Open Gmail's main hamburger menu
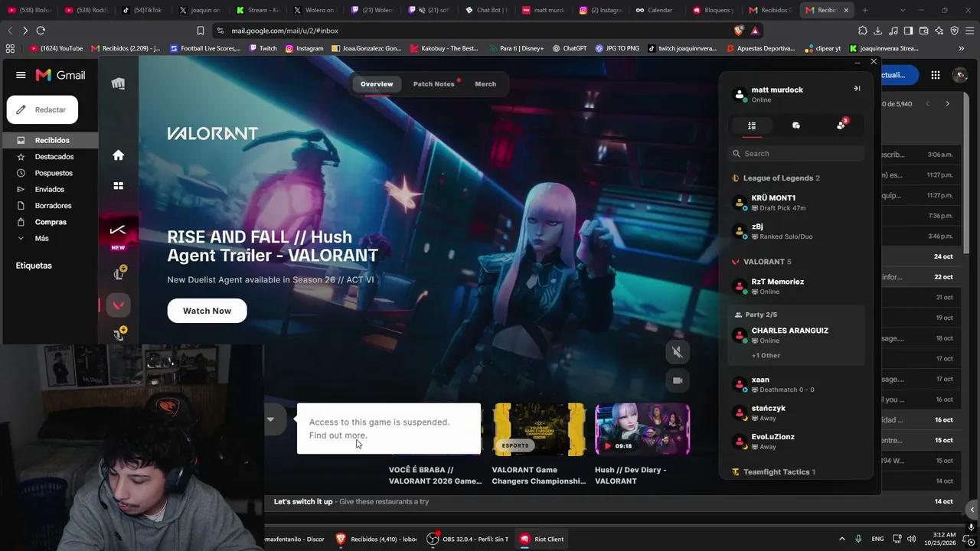Screen dimensions: 980x551 pyautogui.click(x=21, y=75)
